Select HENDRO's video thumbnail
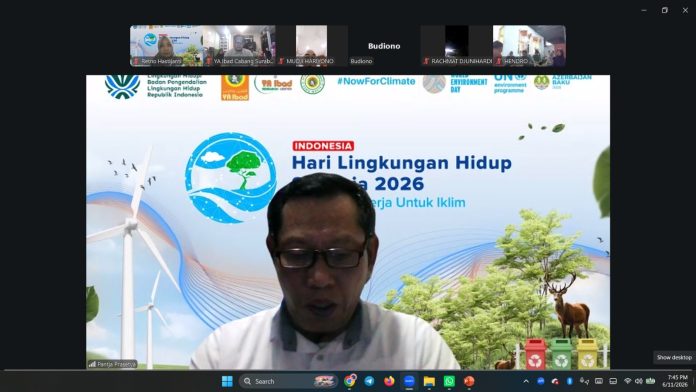Image resolution: width=696 pixels, height=392 pixels. click(529, 46)
